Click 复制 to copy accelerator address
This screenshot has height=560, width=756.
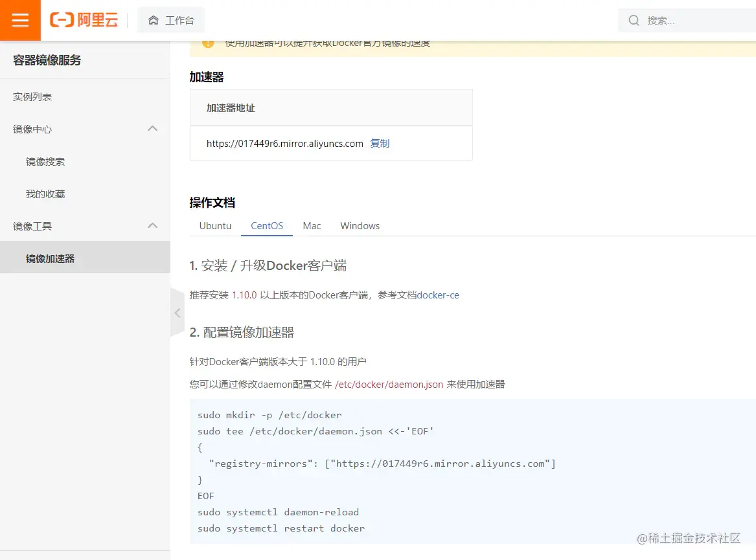[380, 143]
